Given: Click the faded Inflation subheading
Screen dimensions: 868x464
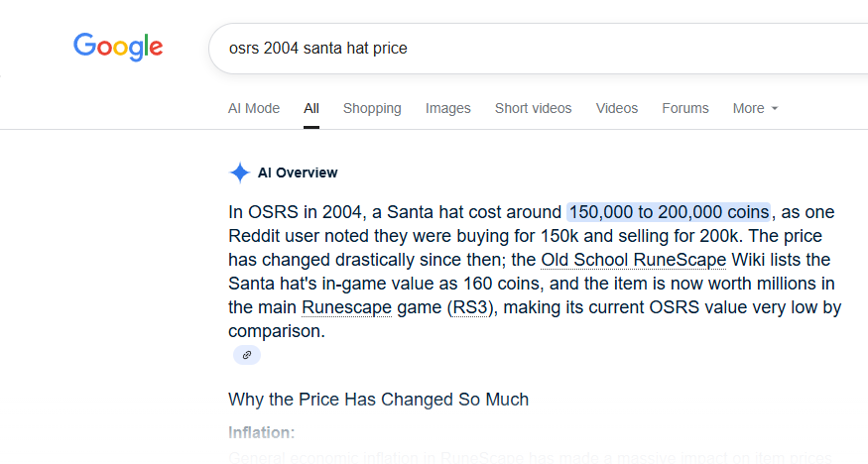Looking at the screenshot, I should pyautogui.click(x=261, y=432).
